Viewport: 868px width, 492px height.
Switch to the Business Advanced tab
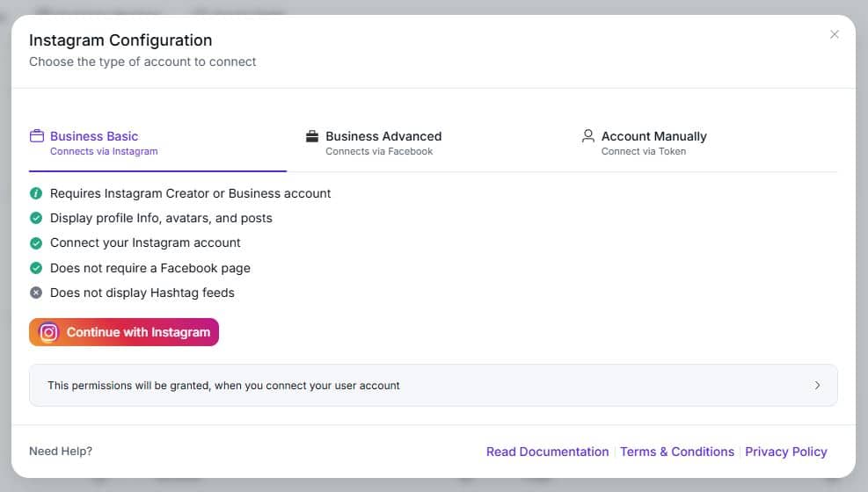tap(433, 143)
